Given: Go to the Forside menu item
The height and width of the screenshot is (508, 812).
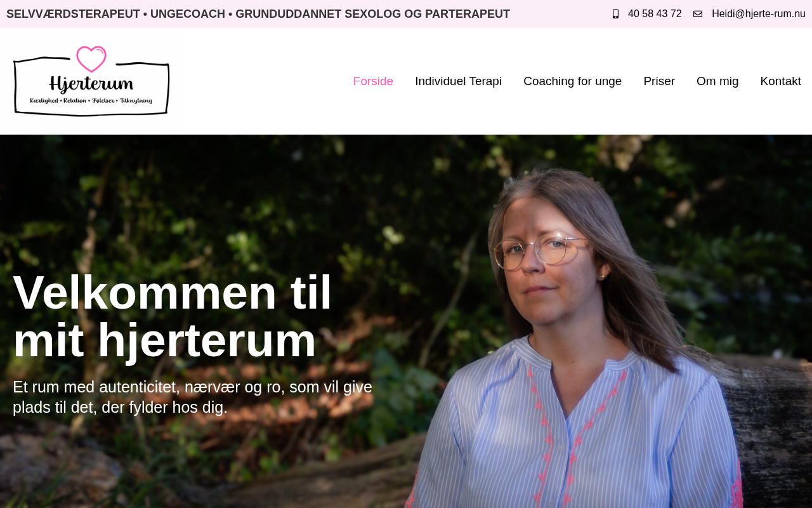Looking at the screenshot, I should point(373,81).
